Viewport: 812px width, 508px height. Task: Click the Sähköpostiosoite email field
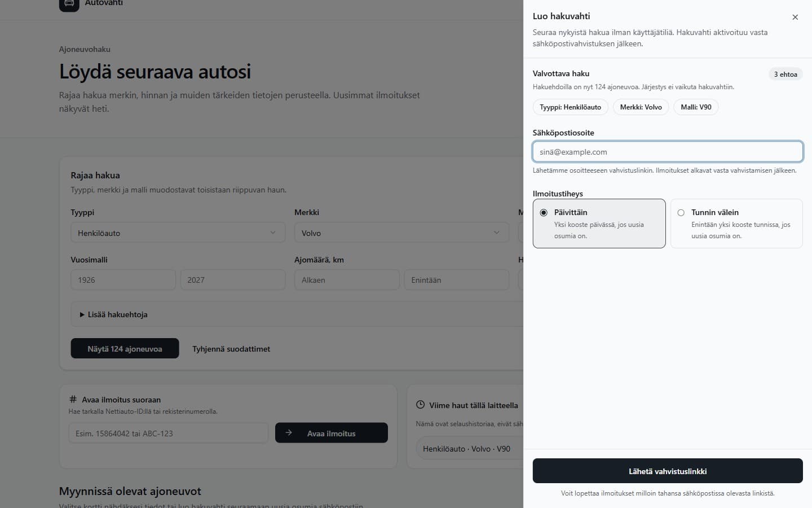[x=668, y=152]
